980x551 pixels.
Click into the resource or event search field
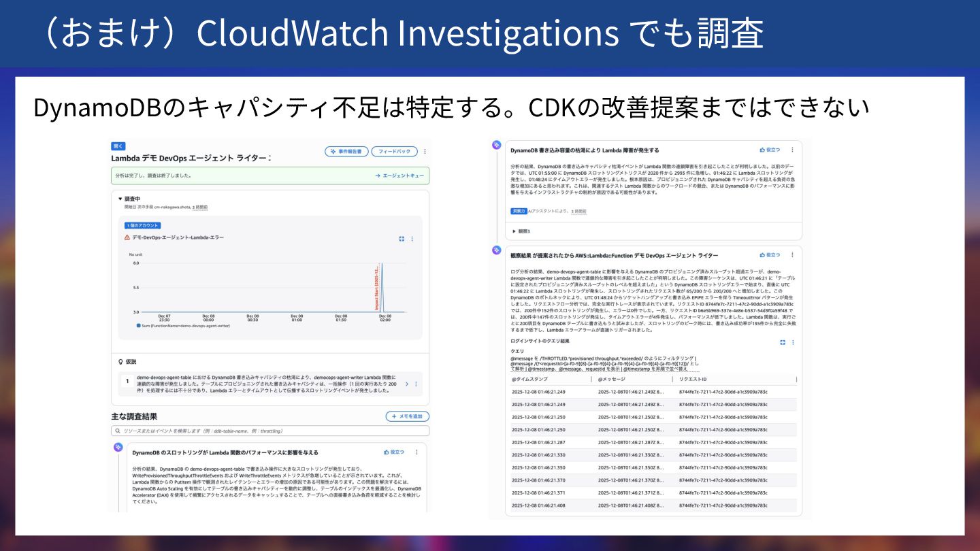(x=270, y=431)
